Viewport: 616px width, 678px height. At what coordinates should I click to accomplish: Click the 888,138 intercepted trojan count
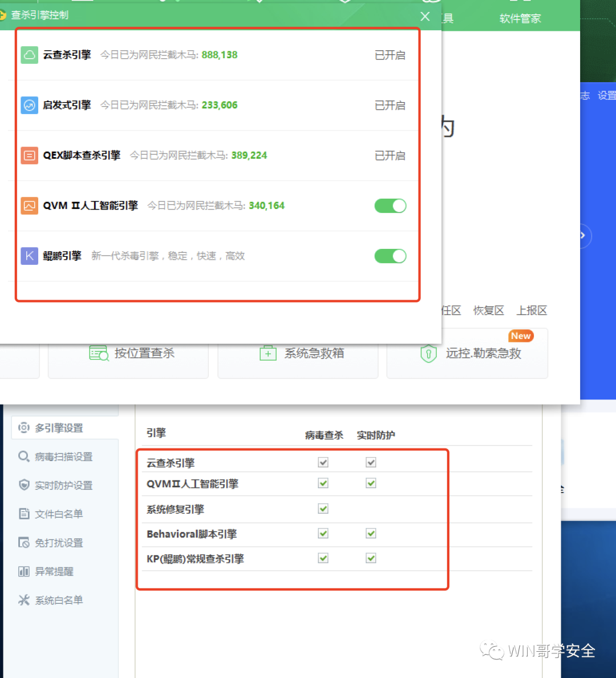tap(220, 55)
